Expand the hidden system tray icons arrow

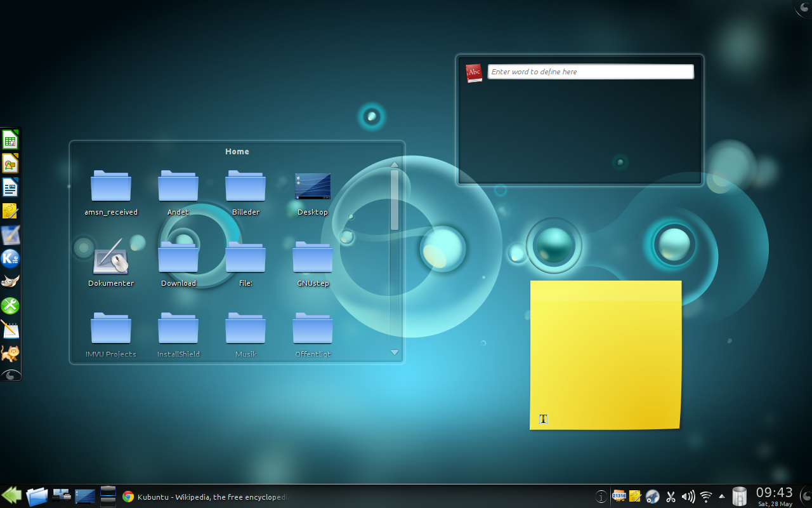point(722,497)
